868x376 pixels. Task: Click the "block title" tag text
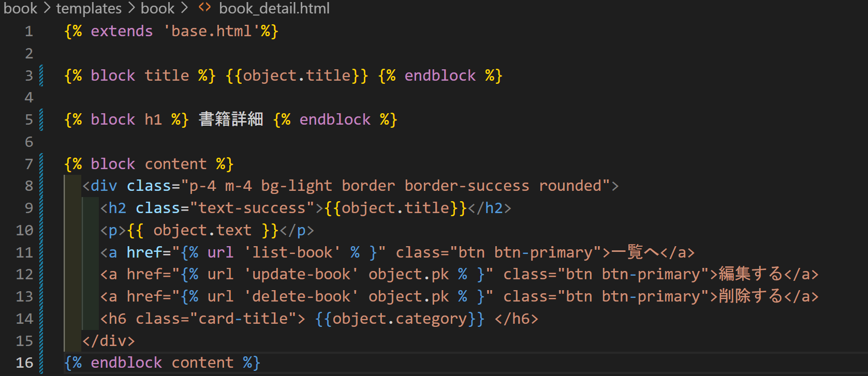[x=140, y=76]
